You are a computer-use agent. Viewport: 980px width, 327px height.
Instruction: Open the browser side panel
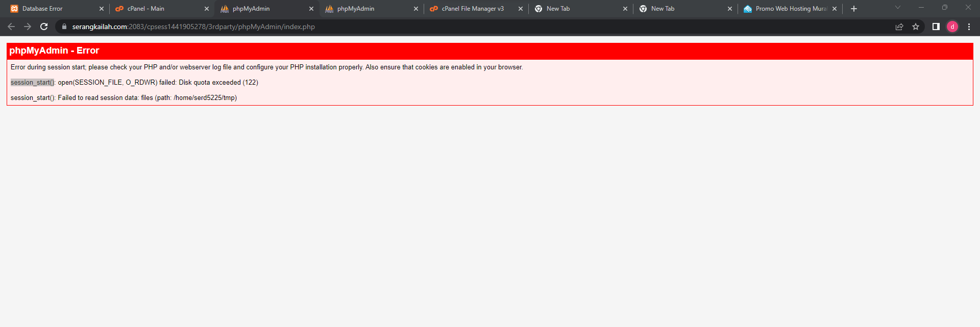coord(936,27)
